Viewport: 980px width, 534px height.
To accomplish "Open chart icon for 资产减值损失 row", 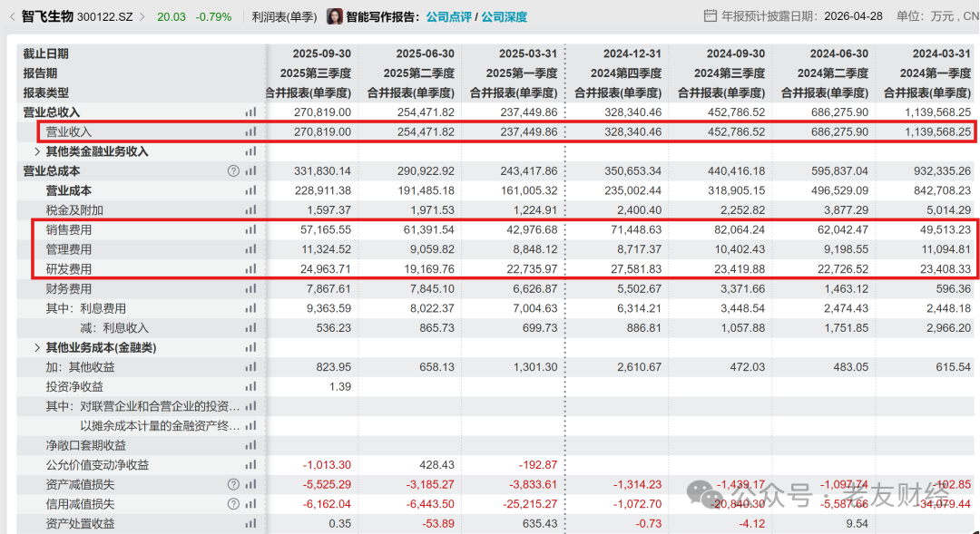I will pos(250,485).
